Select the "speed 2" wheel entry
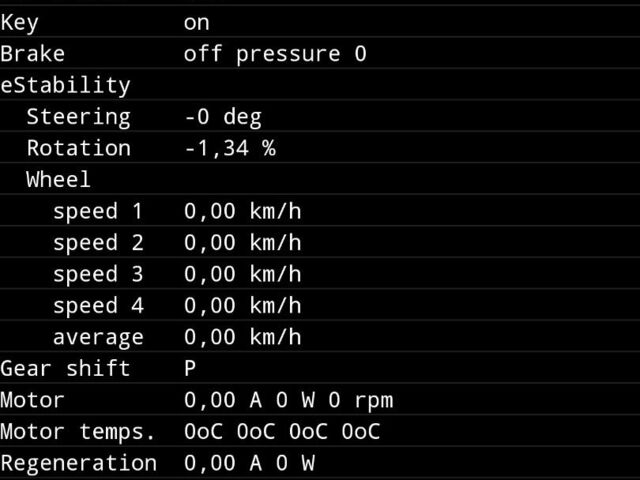 click(98, 243)
